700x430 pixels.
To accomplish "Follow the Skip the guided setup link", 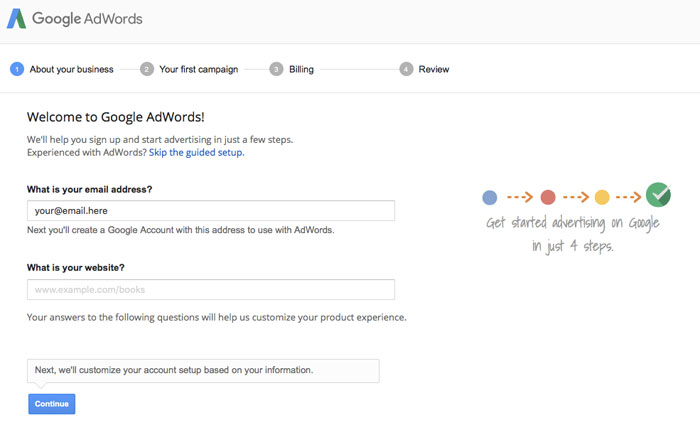I will pos(196,152).
